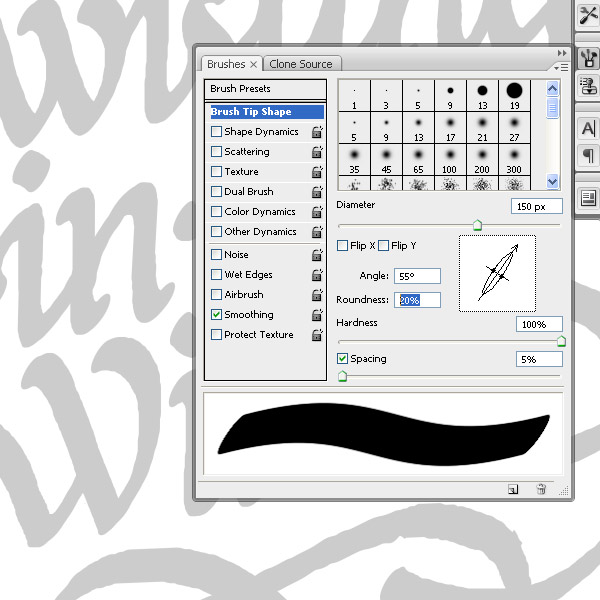
Task: Open the Clone Source dock icon
Action: pos(588,85)
